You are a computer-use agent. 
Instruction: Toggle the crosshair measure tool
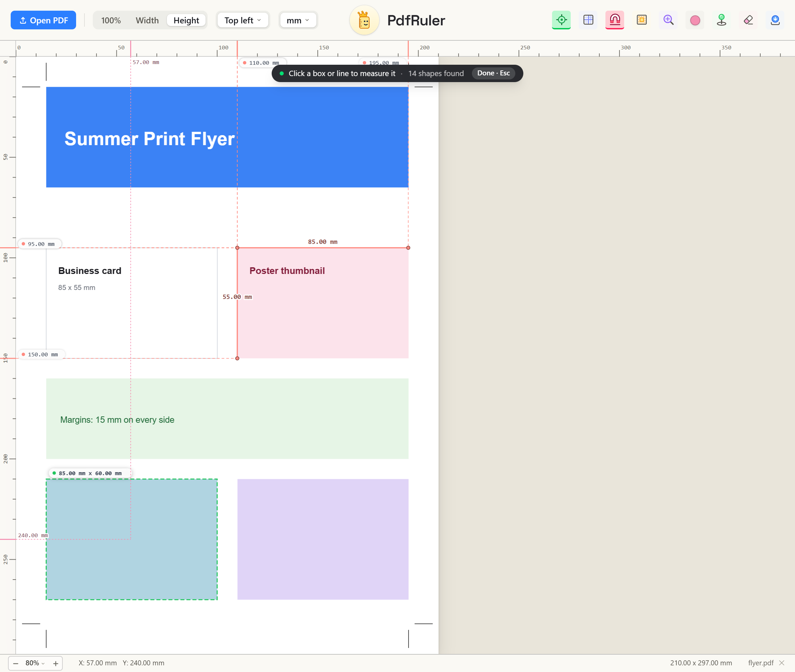561,20
